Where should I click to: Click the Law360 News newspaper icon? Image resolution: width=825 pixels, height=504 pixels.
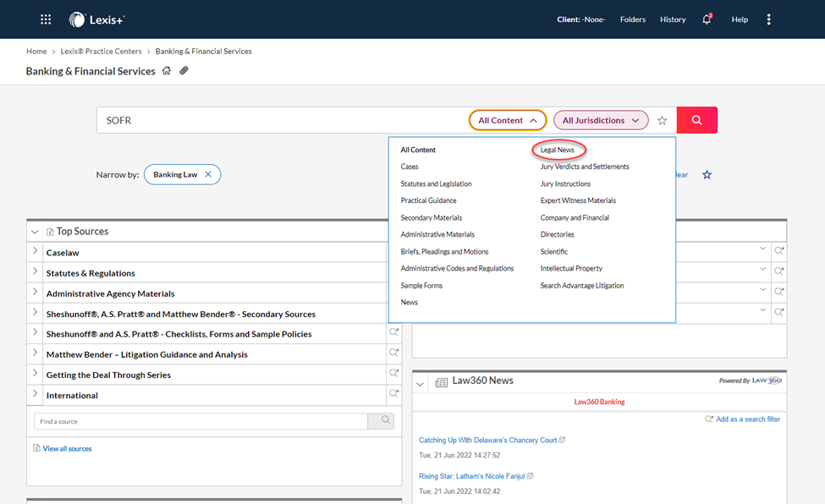pyautogui.click(x=442, y=382)
